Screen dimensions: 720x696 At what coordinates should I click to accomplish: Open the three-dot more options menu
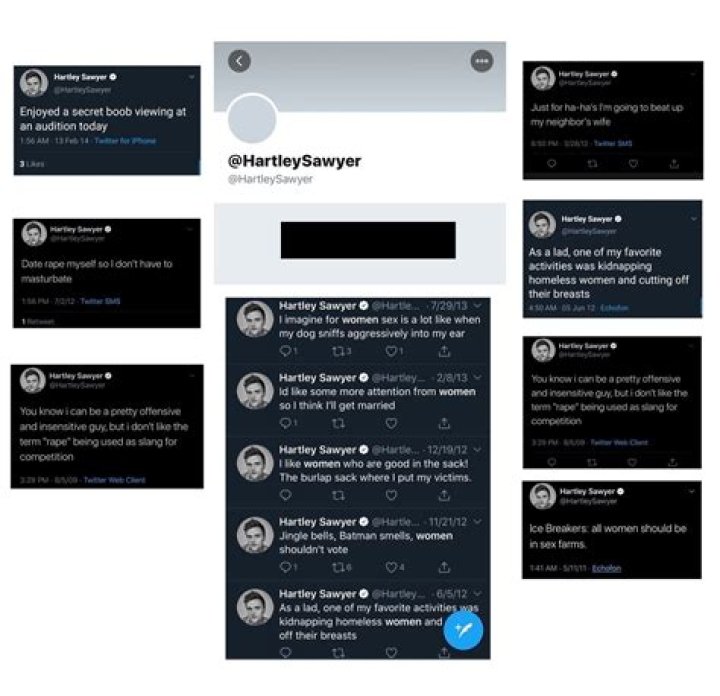[482, 61]
